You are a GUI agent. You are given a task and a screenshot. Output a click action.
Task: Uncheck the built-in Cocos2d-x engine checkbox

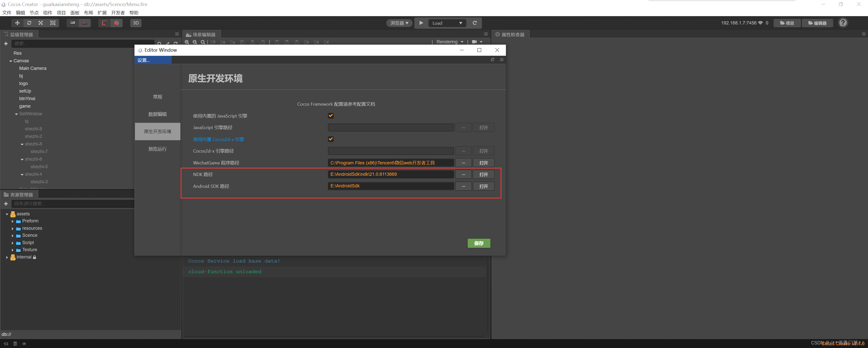(x=331, y=139)
